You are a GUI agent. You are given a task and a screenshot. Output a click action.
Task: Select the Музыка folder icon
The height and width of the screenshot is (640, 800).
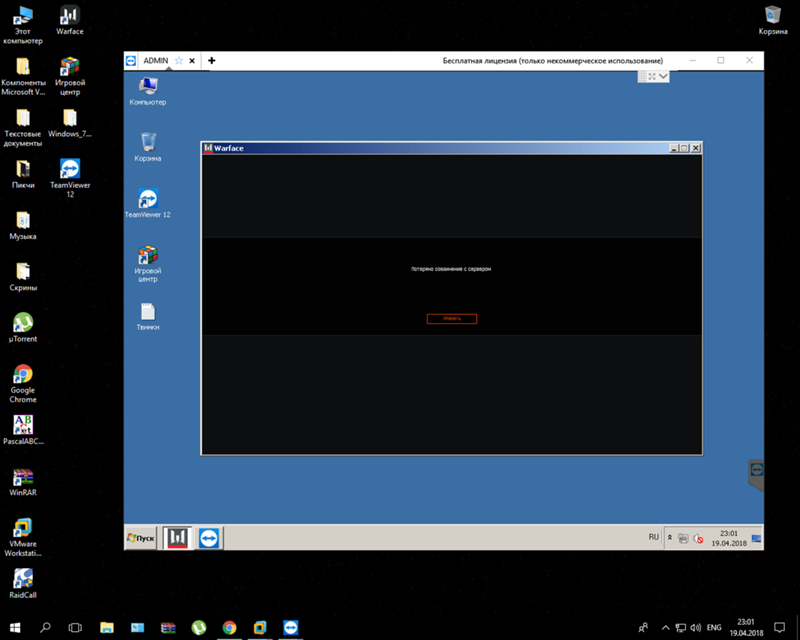[x=23, y=226]
